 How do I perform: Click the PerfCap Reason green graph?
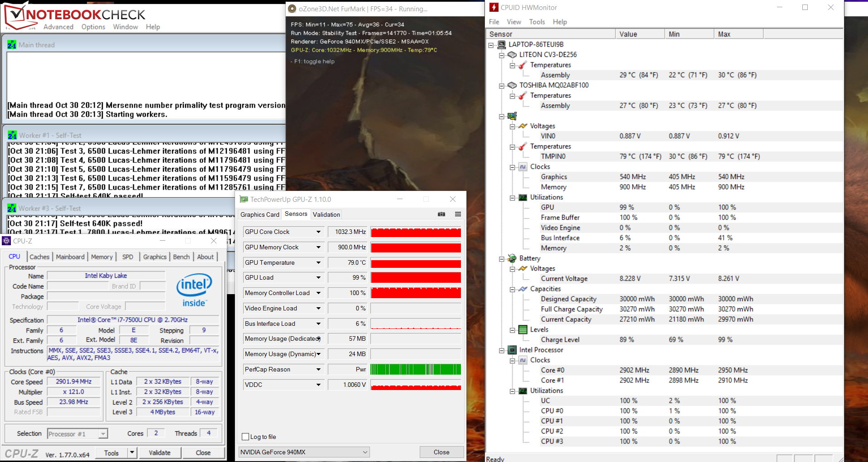416,370
